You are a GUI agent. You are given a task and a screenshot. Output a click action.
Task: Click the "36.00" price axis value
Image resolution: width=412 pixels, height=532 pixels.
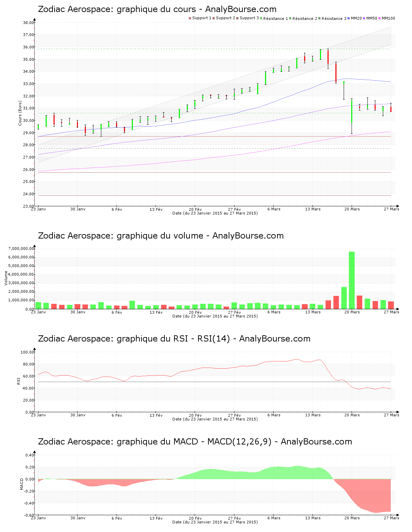tap(28, 47)
